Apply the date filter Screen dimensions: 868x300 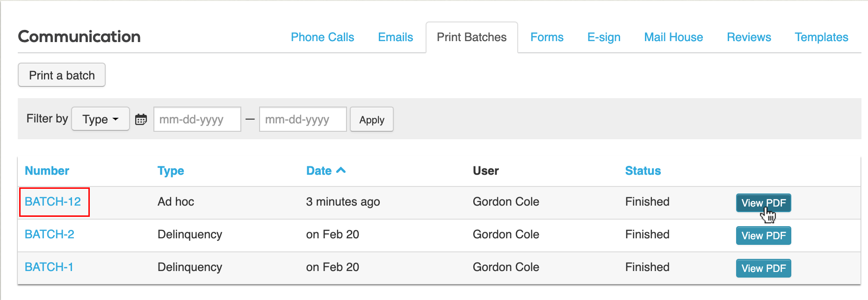click(x=371, y=120)
